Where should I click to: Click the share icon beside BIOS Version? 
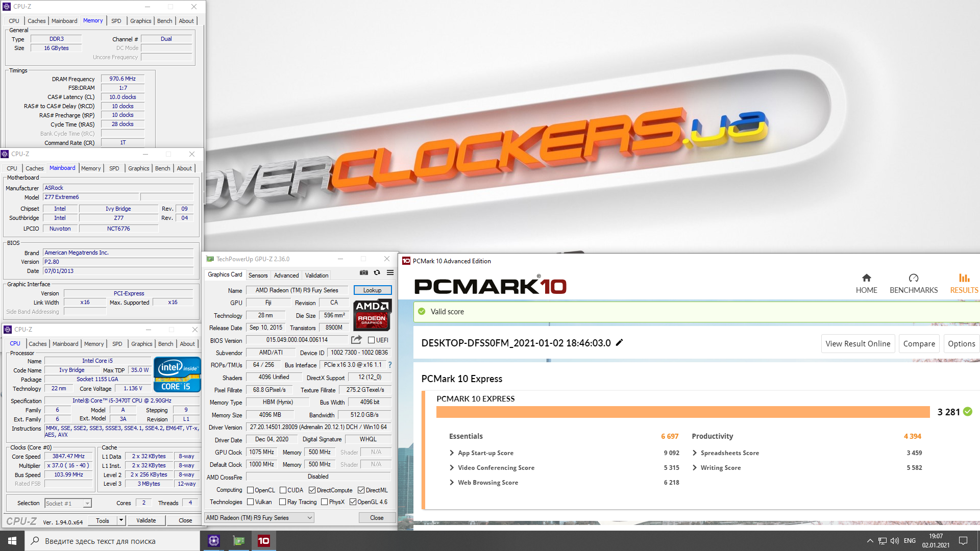[x=356, y=340]
